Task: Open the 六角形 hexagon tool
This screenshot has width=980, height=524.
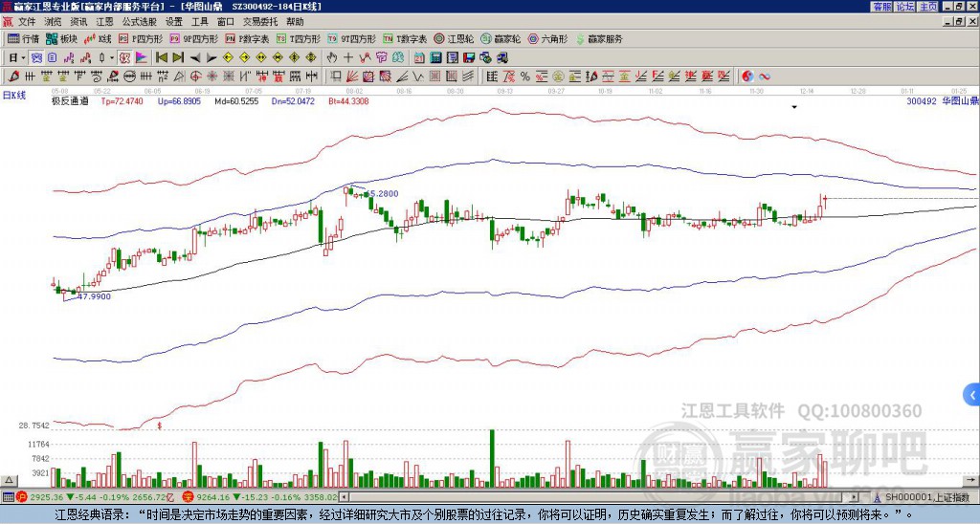Action: pos(548,38)
